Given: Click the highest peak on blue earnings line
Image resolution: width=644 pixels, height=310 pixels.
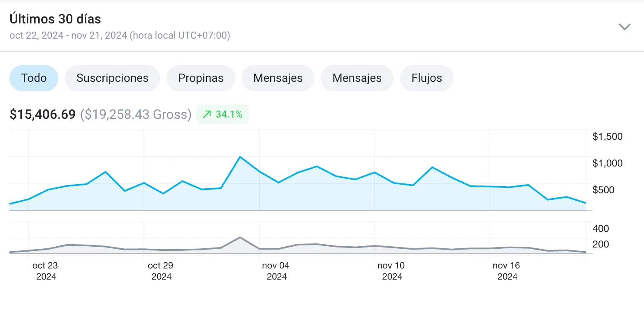Looking at the screenshot, I should (240, 157).
